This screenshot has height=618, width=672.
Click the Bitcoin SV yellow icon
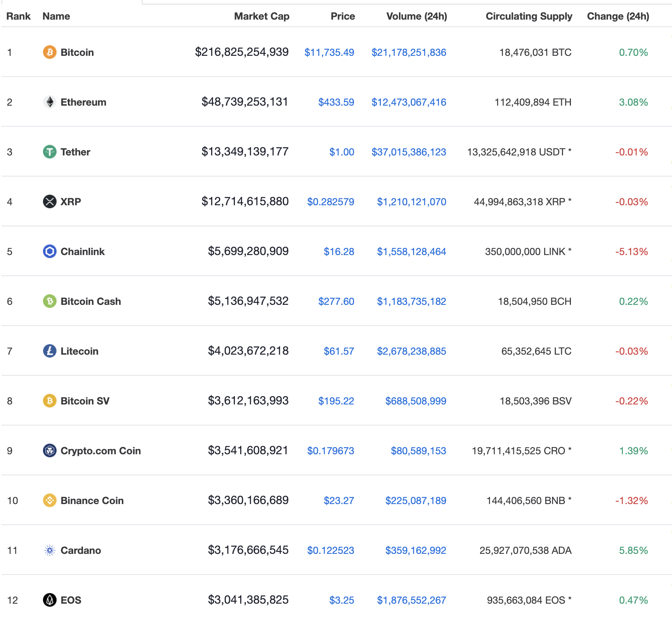click(x=49, y=401)
